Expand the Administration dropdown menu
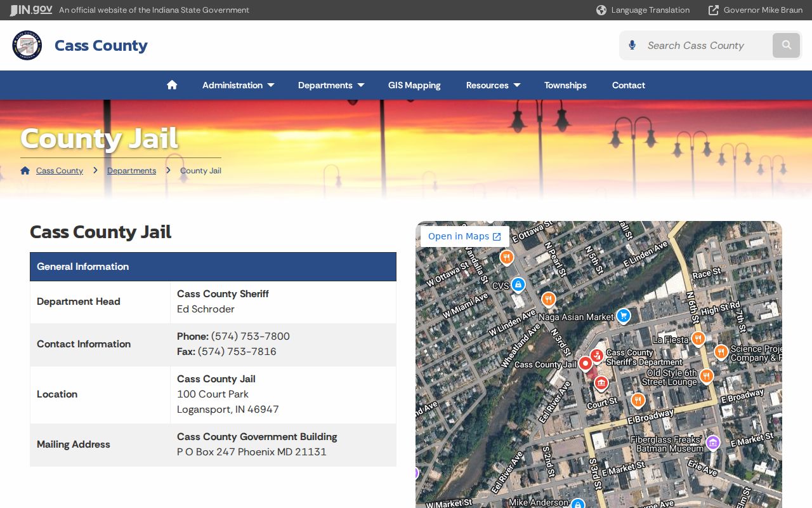This screenshot has height=508, width=812. [239, 85]
